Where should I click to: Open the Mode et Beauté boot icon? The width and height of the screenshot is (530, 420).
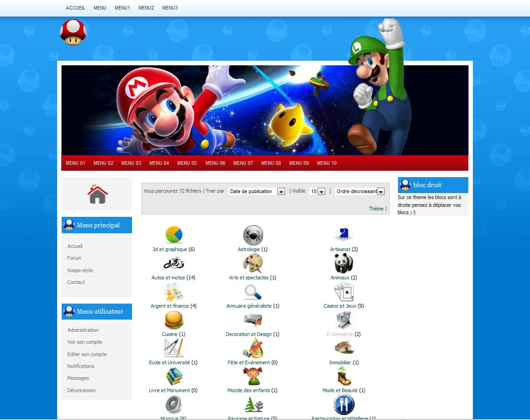click(344, 376)
